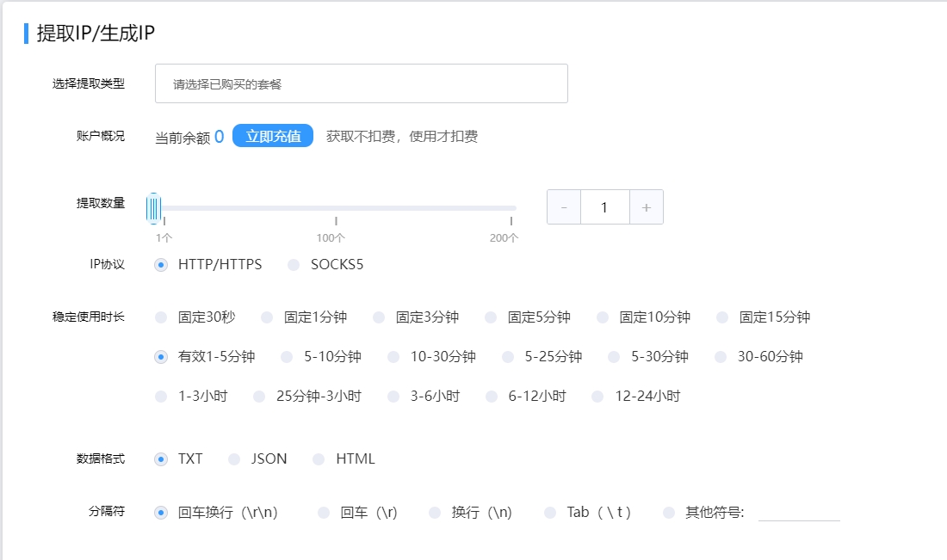Select 换行 (\n) as separator
Image resolution: width=947 pixels, height=560 pixels.
(435, 513)
